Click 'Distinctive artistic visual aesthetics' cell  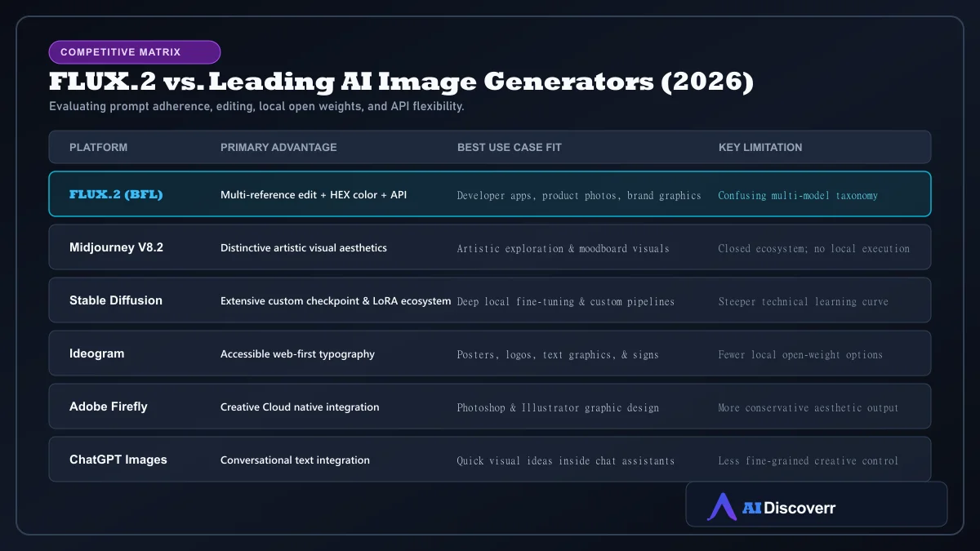(x=304, y=248)
